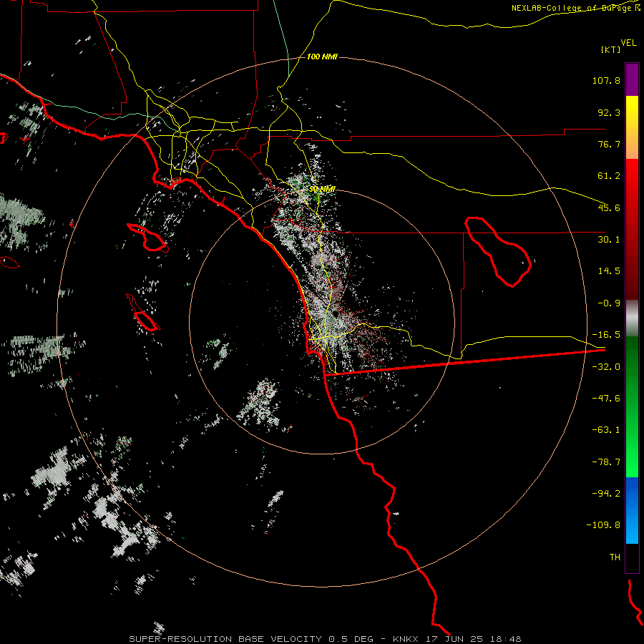Click the 61.2 scale value
Screen dimensions: 644x644
click(609, 176)
